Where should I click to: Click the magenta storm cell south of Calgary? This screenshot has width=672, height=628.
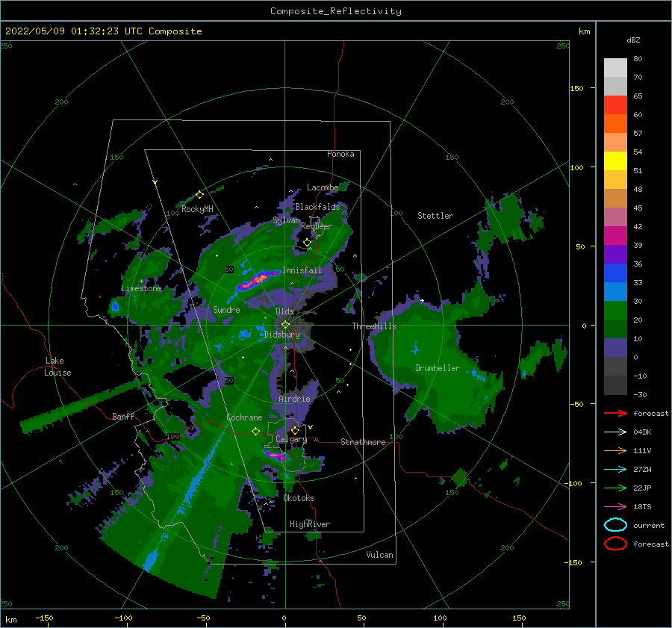(x=276, y=456)
